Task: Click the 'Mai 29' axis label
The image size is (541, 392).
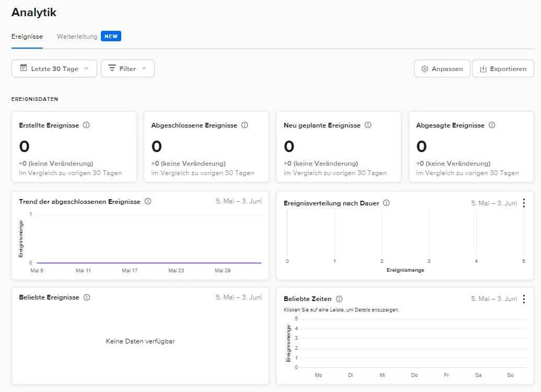Action: 223,271
